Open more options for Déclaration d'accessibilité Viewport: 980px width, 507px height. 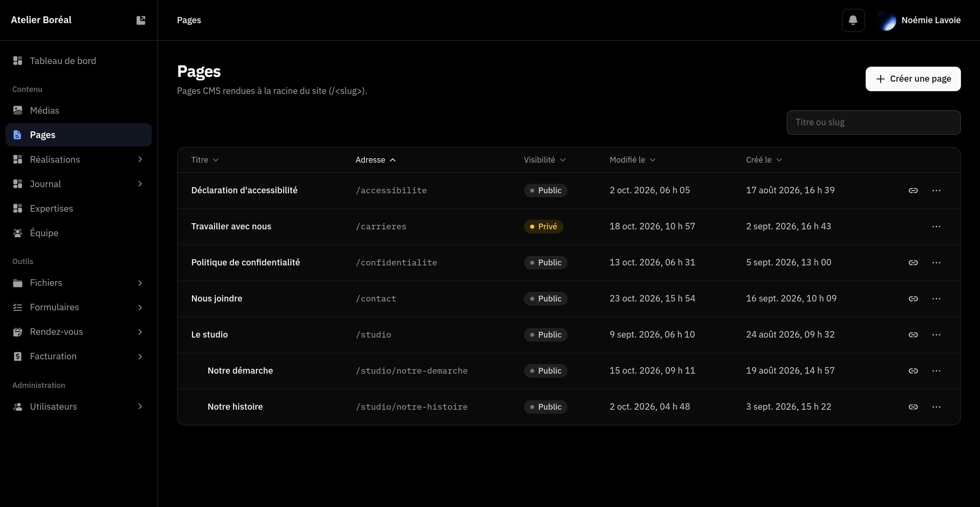[936, 190]
